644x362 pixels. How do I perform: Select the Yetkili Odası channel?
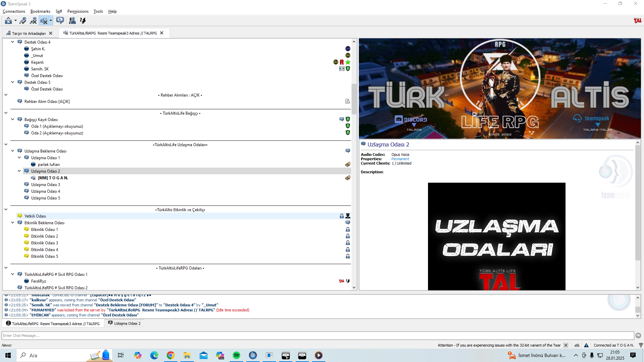(35, 216)
